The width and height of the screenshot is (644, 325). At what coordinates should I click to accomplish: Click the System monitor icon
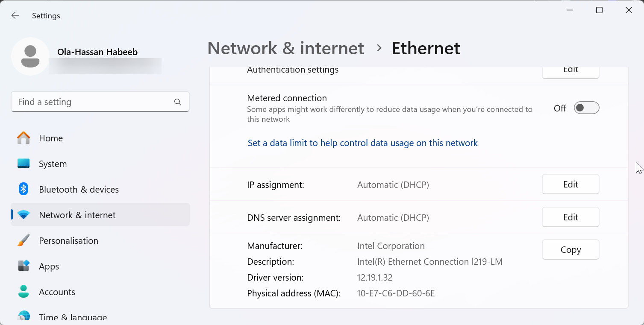click(x=24, y=164)
